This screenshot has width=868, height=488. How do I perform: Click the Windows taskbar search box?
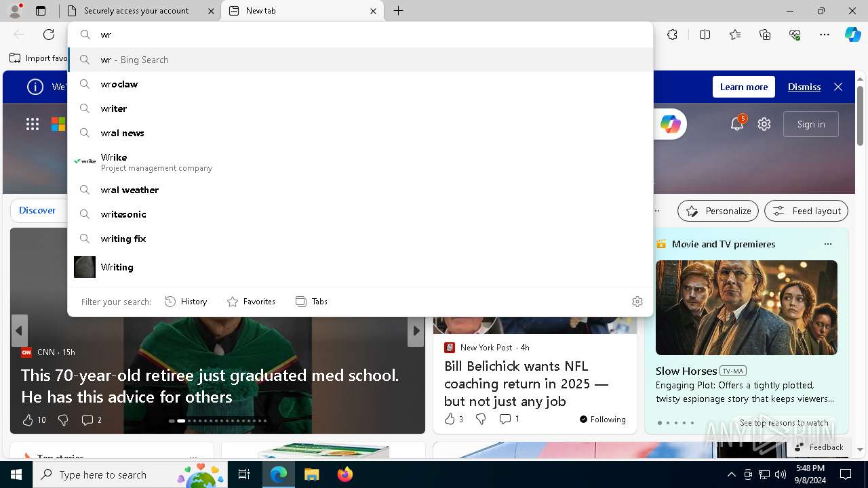(x=132, y=474)
